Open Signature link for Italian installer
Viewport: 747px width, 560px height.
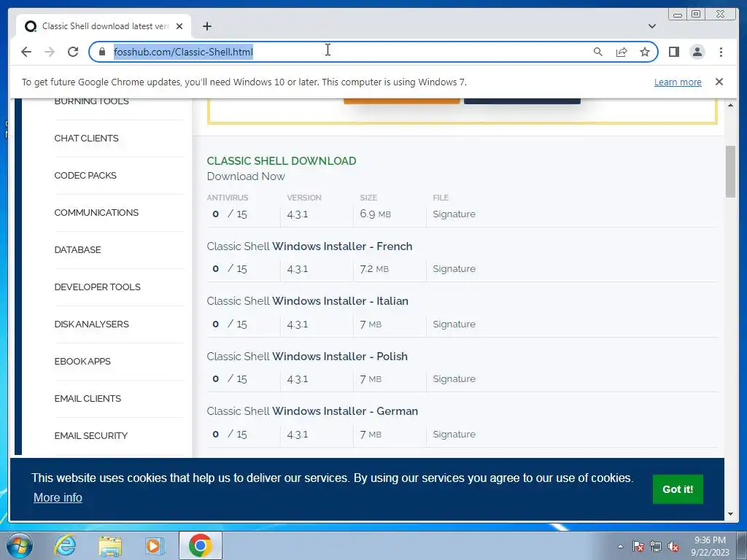pos(454,324)
